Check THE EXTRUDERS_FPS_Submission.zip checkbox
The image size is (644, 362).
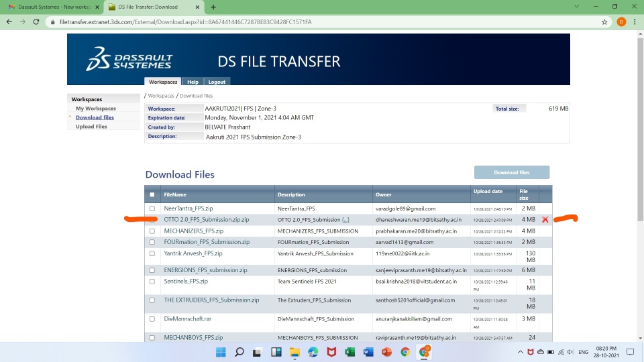(152, 300)
